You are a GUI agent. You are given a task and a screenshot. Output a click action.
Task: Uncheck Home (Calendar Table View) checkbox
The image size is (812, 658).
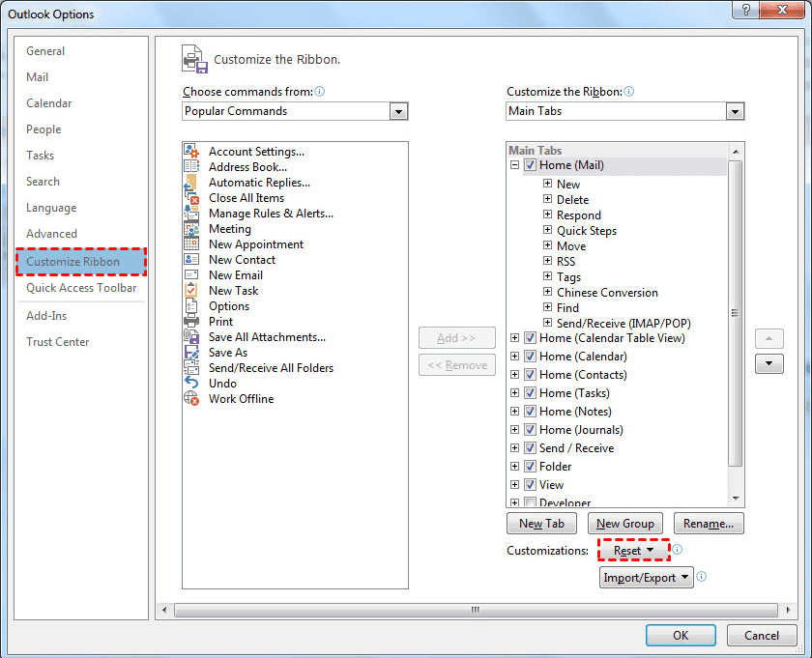coord(530,338)
